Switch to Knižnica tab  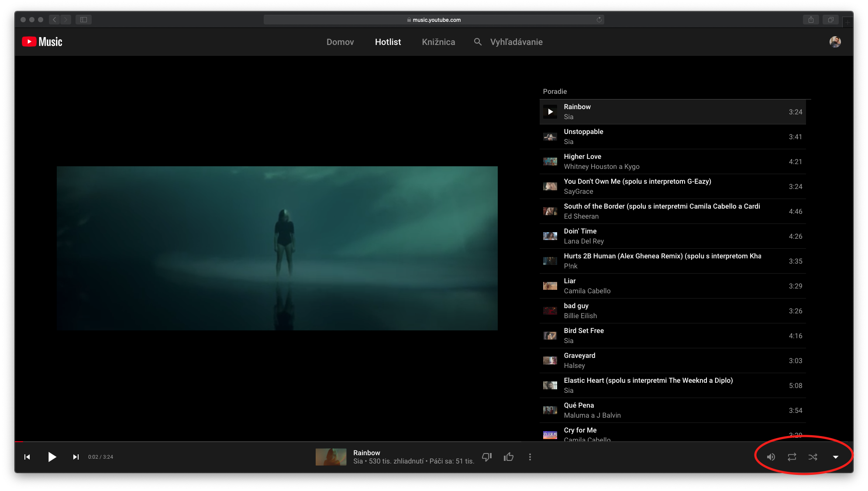tap(438, 42)
